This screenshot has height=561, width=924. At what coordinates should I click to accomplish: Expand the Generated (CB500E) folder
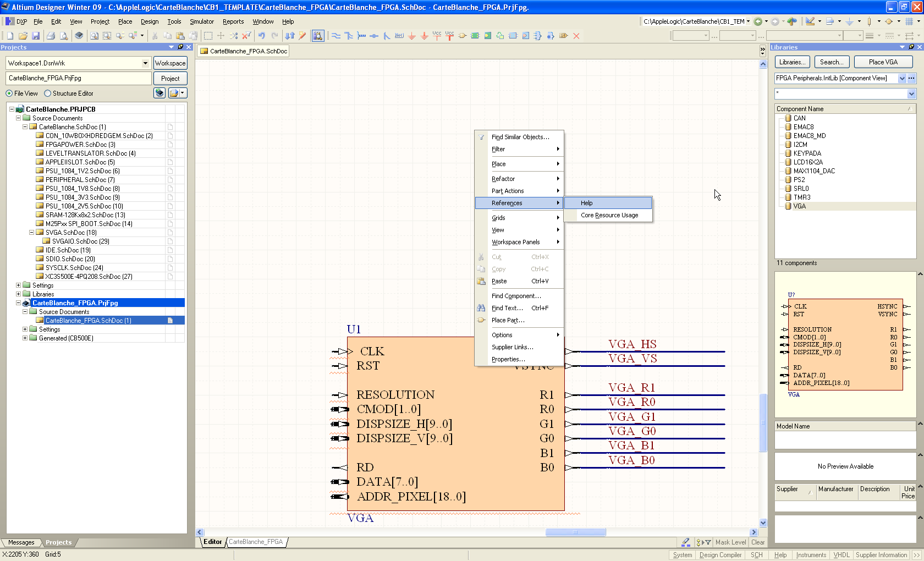click(x=25, y=338)
